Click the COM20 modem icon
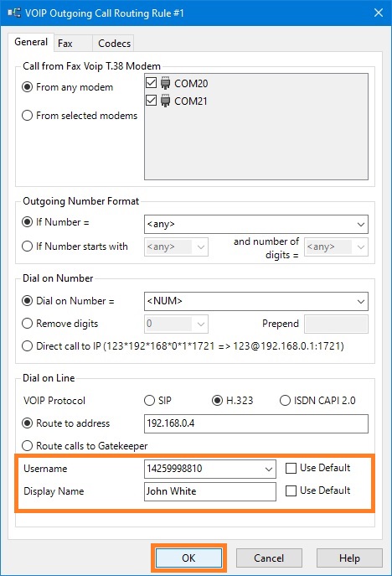The height and width of the screenshot is (576, 392). [x=166, y=83]
